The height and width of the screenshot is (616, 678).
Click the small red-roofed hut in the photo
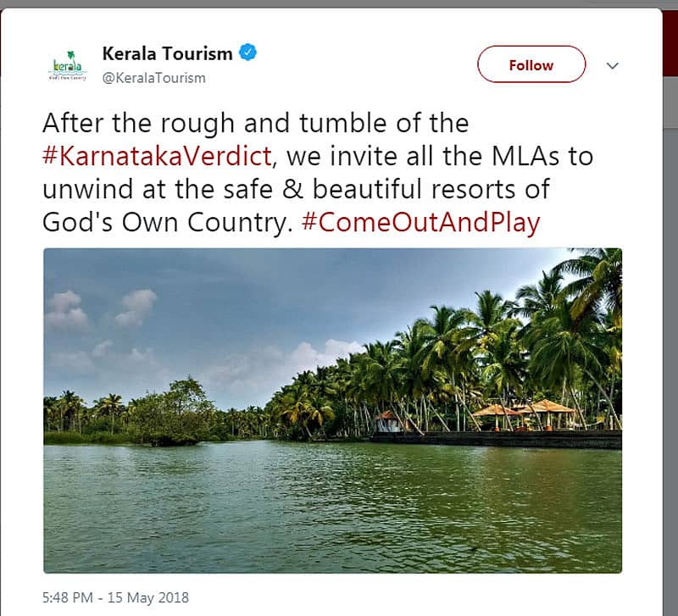coord(388,420)
